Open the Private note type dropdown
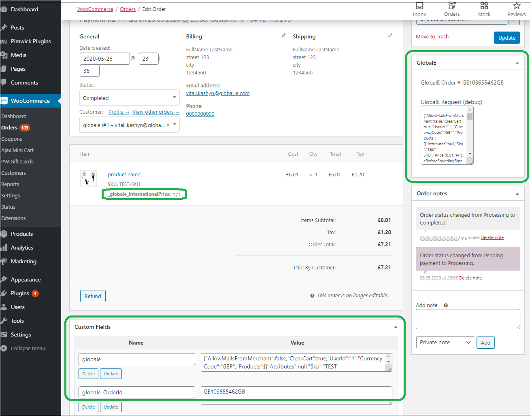 (x=445, y=343)
